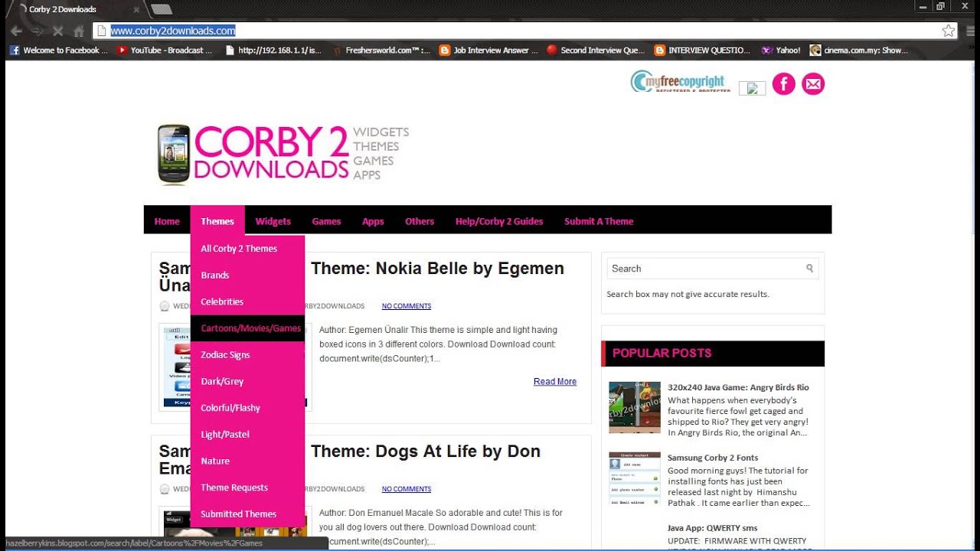
Task: Open Dogs At Life theme post title
Action: click(426, 452)
